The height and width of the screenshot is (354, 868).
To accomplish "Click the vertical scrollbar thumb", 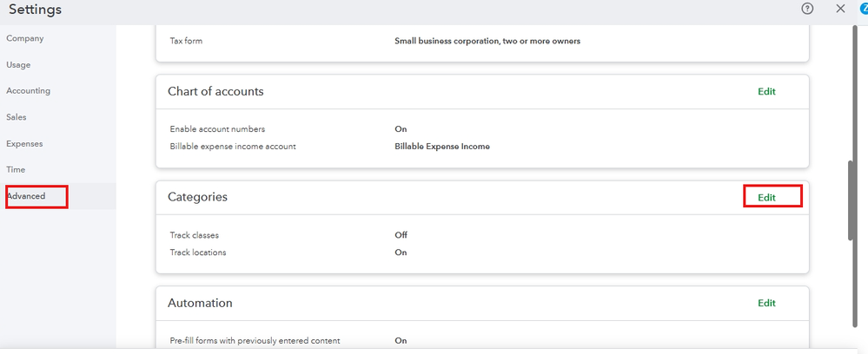I will (851, 200).
